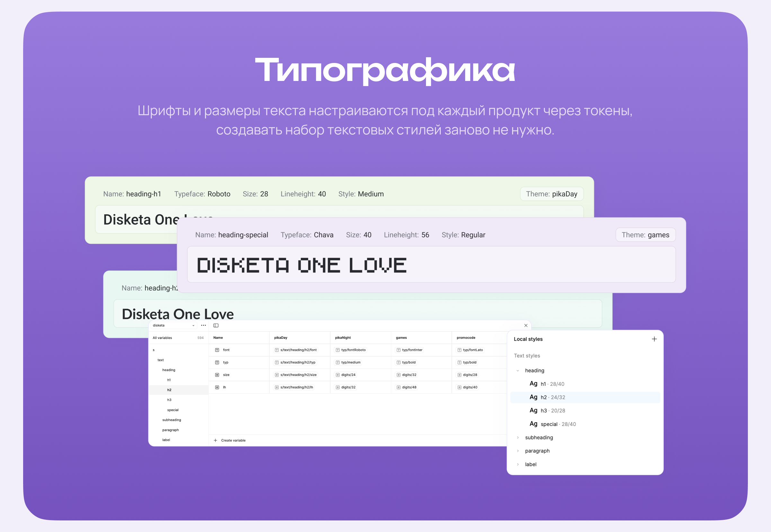Click the number type icon for size row
This screenshot has height=532, width=771.
tap(217, 375)
